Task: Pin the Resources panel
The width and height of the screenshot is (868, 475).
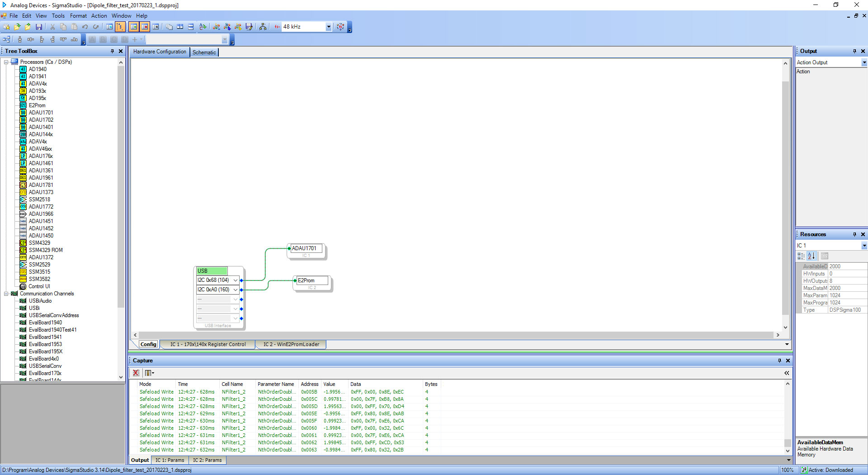Action: point(854,234)
